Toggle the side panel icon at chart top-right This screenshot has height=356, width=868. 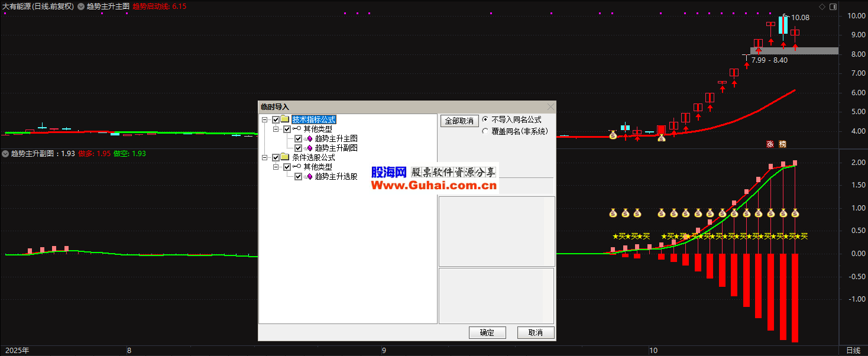pos(833,7)
